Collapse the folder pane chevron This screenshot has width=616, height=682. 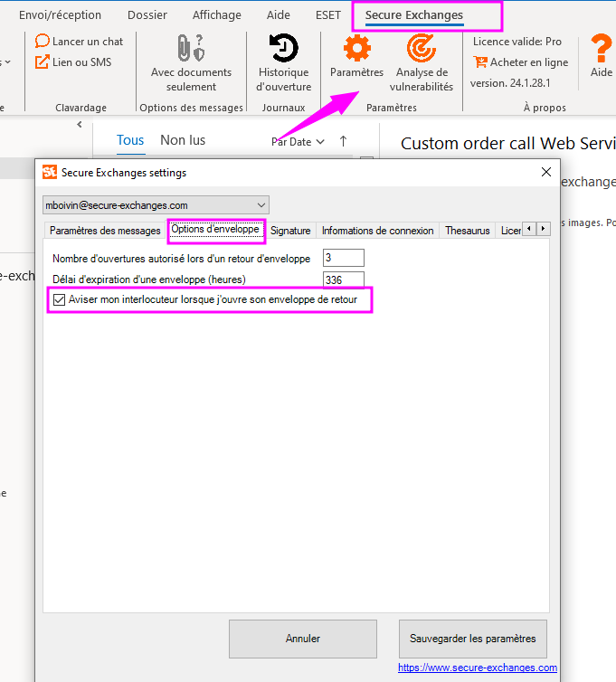(80, 125)
